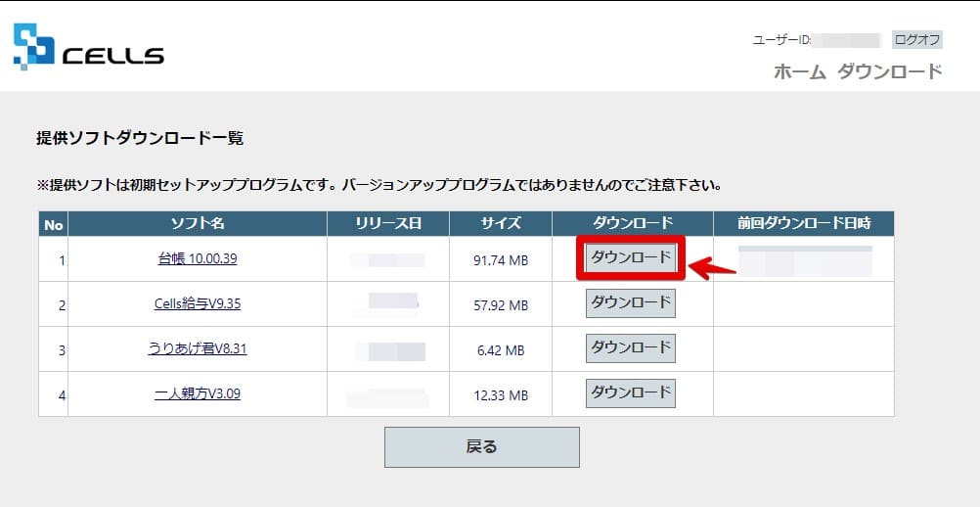Download 一人親方V3.09 via its ダウンロード button

pyautogui.click(x=631, y=393)
